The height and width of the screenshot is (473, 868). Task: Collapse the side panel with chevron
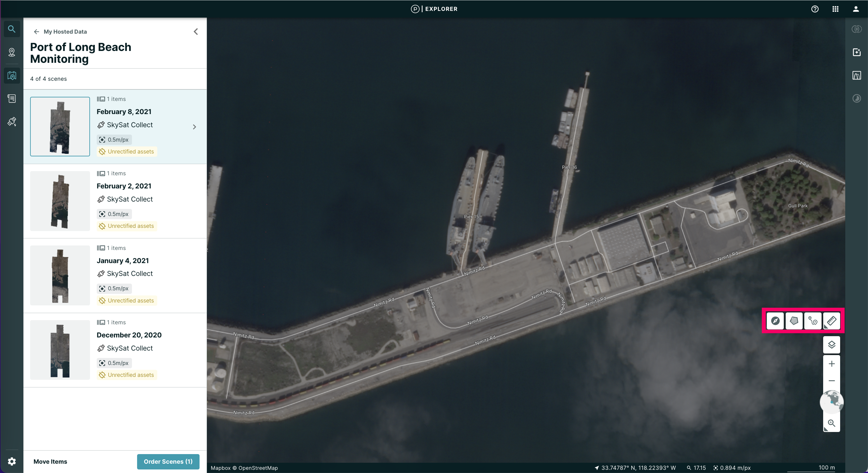pyautogui.click(x=196, y=32)
